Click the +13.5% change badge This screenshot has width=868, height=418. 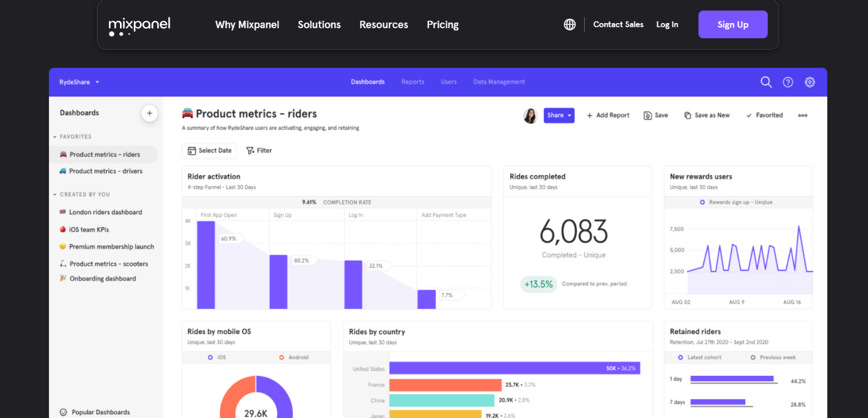[x=539, y=284]
